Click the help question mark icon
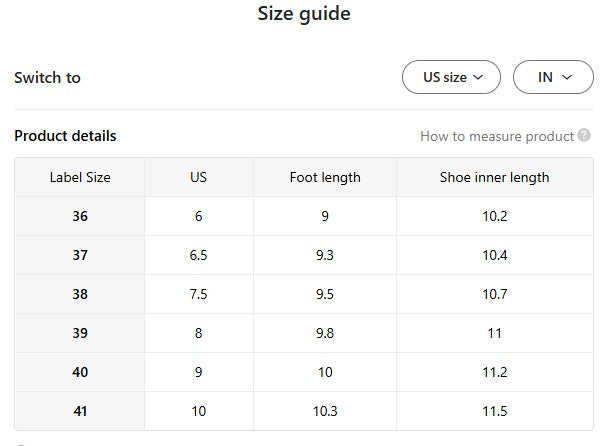 (584, 136)
